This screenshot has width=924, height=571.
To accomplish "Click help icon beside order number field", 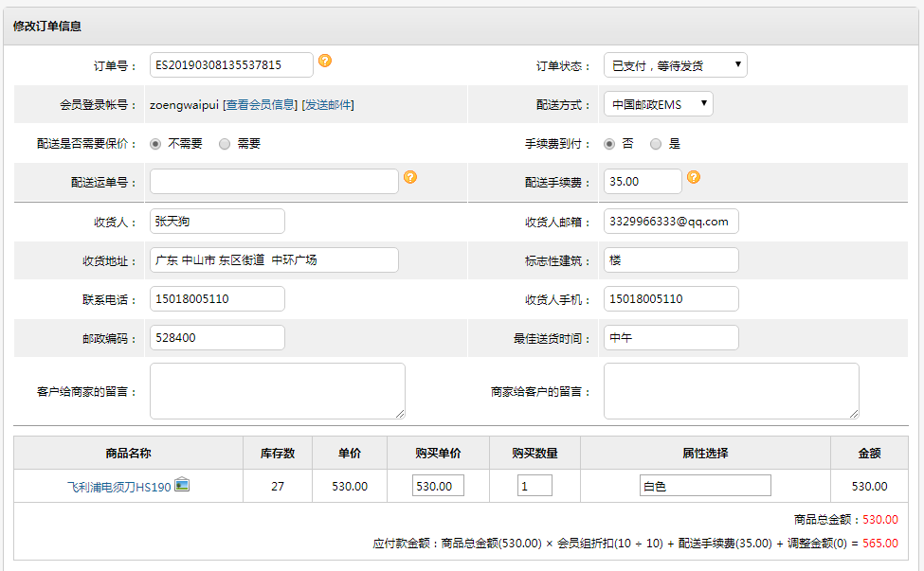I will pyautogui.click(x=325, y=61).
